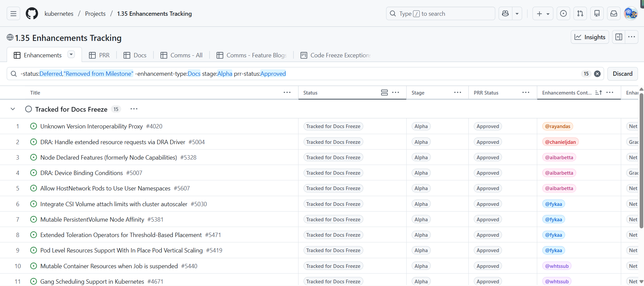Open the Notifications inbox icon

[x=614, y=14]
